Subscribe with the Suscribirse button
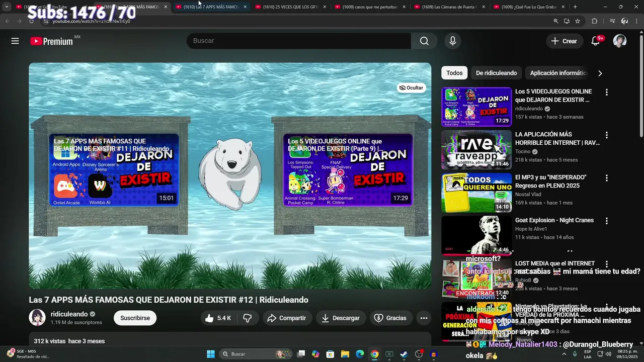644x362 pixels. [135, 318]
